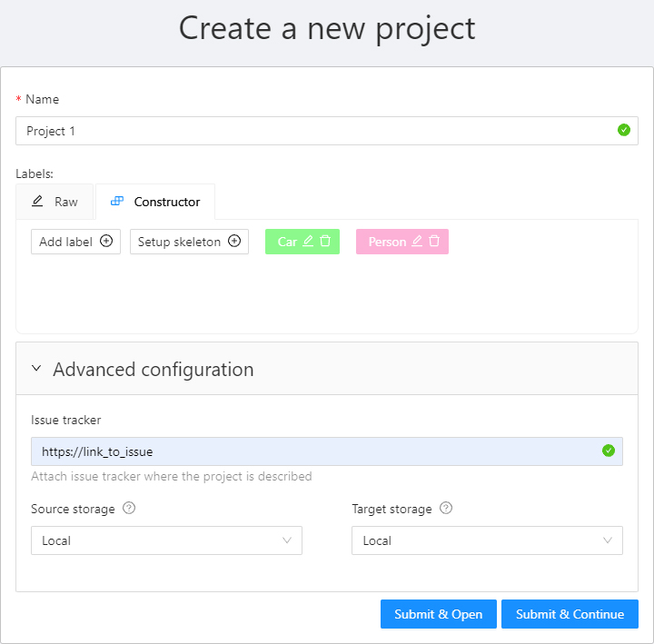Collapse the Advanced configuration section
The image size is (654, 644).
point(36,369)
